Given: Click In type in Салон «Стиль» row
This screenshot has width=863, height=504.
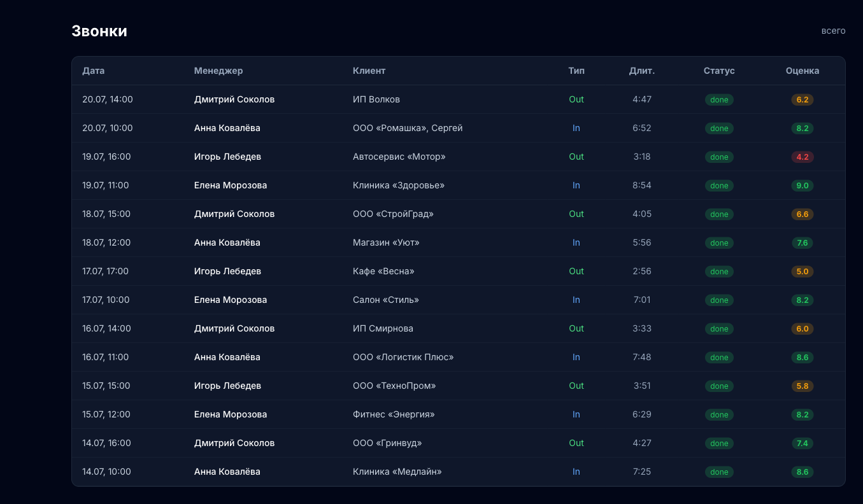Looking at the screenshot, I should [x=576, y=300].
